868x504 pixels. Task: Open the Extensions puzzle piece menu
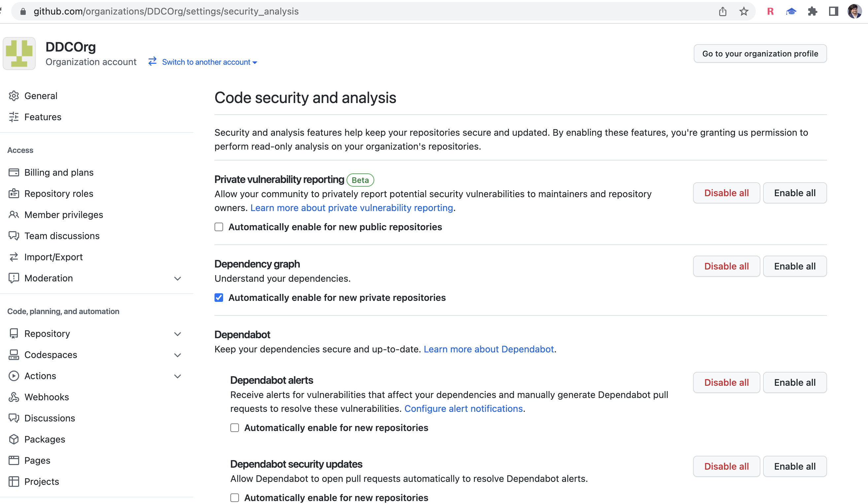pos(813,11)
